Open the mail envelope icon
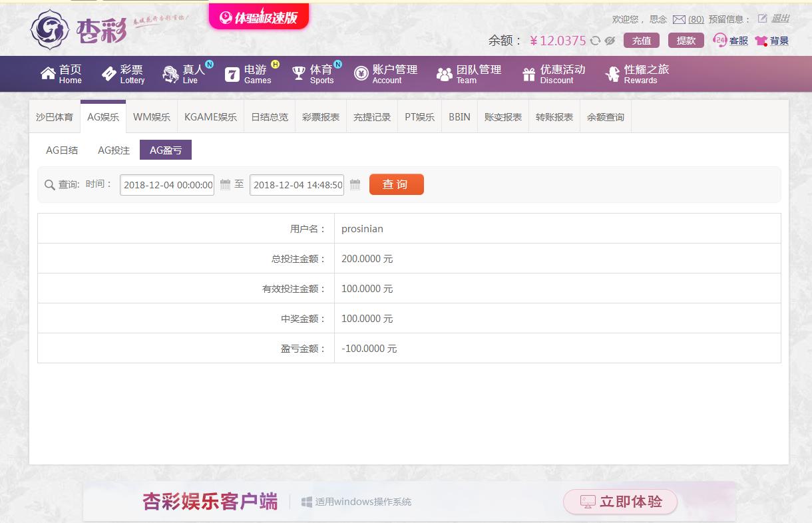Viewport: 812px width, 523px height. (679, 19)
